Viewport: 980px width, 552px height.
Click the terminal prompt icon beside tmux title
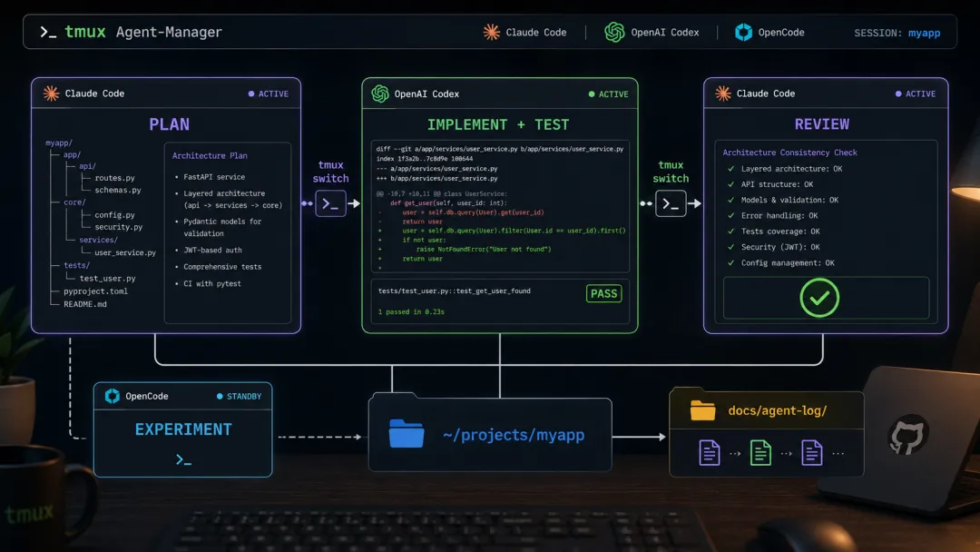pos(48,32)
